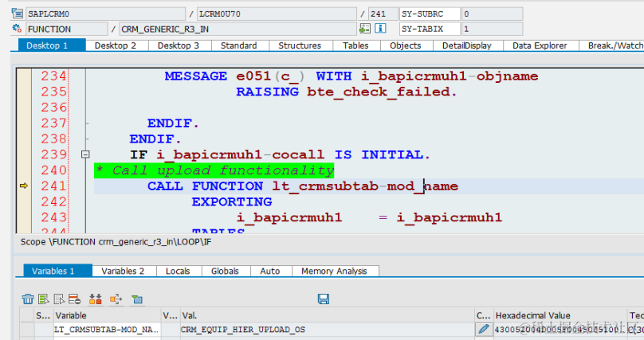Select the Memory Analysis tab
644x340 pixels.
(334, 271)
